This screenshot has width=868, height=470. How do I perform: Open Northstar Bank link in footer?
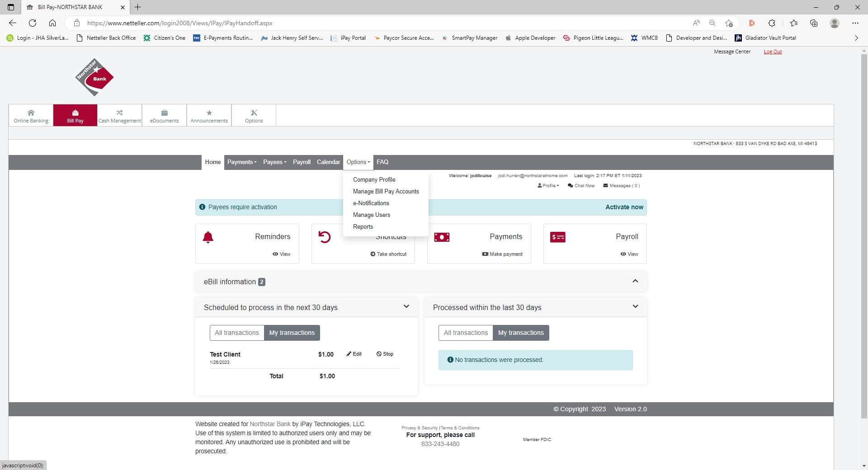point(270,424)
